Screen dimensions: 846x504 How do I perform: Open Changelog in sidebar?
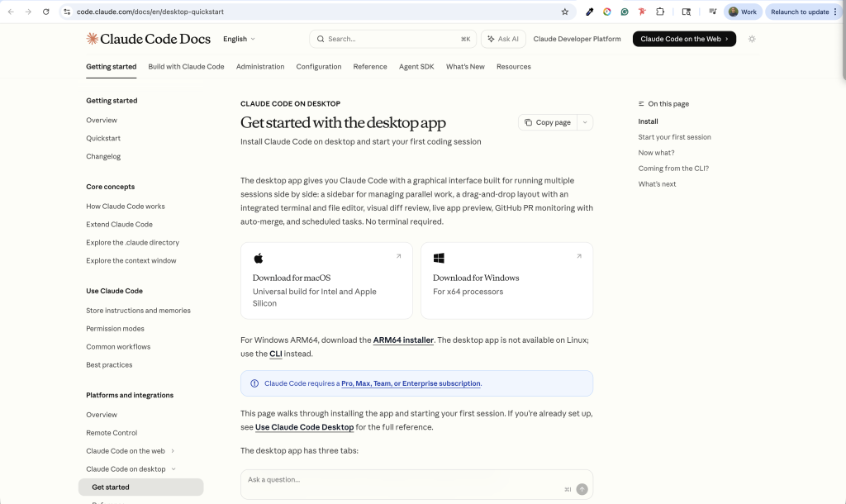pos(103,156)
